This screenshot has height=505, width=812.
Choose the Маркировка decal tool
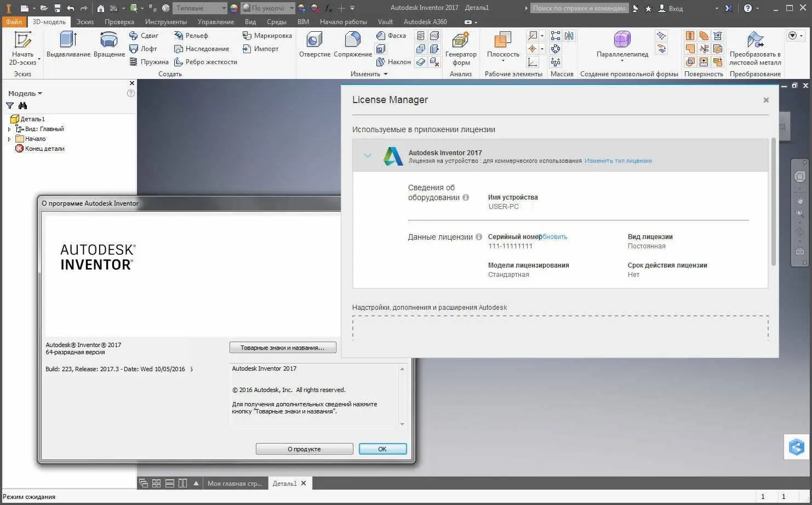point(267,36)
